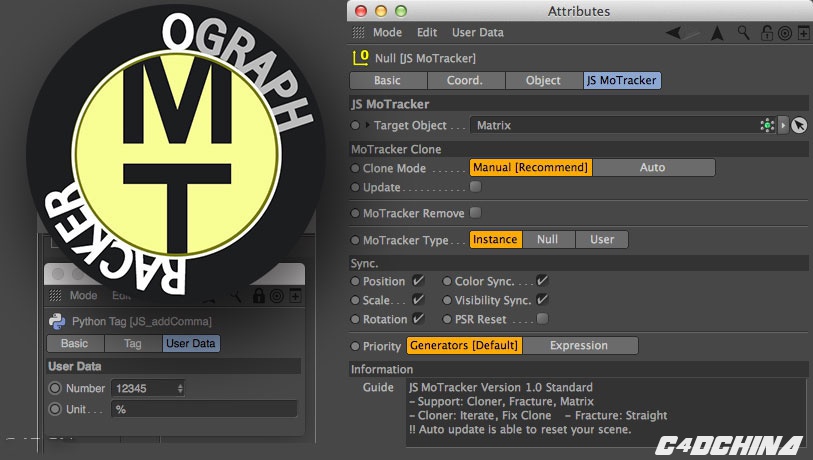This screenshot has width=813, height=460.
Task: Set Clone Mode to Manual [Recommend]
Action: click(x=530, y=168)
